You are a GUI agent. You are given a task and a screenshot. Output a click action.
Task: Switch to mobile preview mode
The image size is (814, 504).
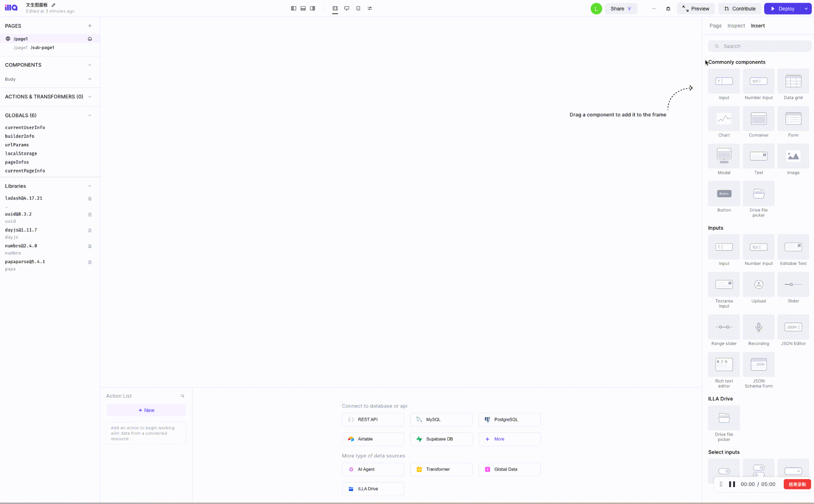[x=358, y=8]
